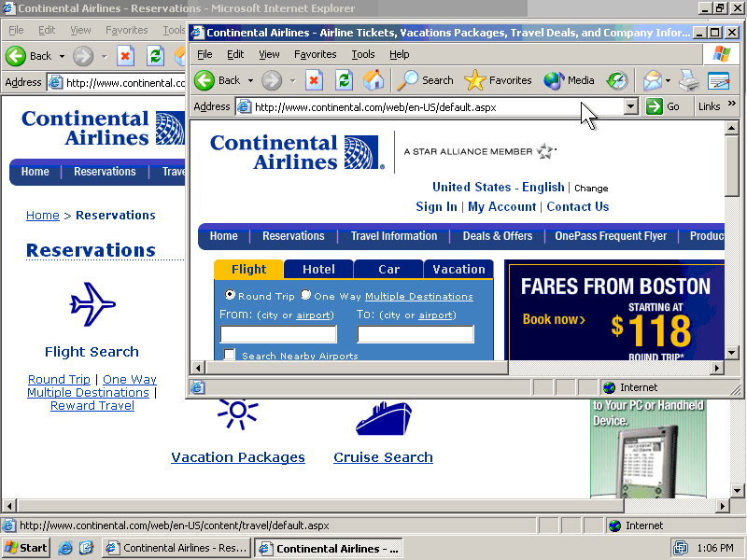Open Help menu in front browser window
This screenshot has height=560, width=747.
[x=400, y=54]
